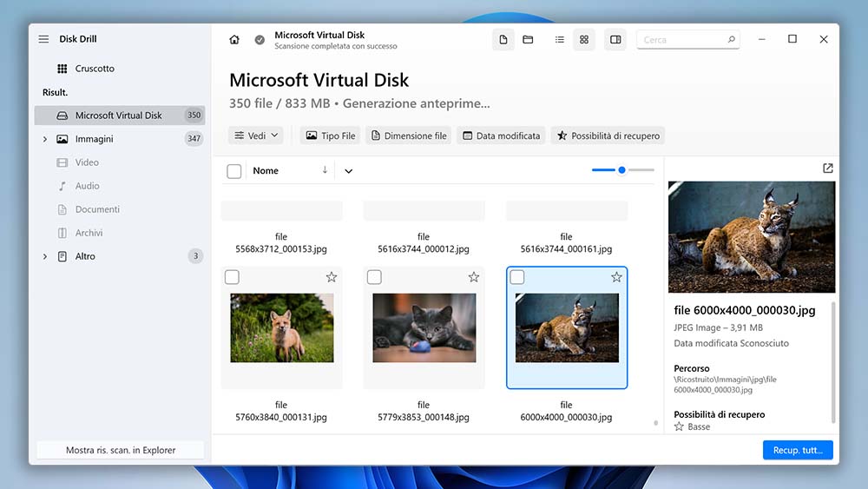Click the search magnifier icon

click(731, 39)
